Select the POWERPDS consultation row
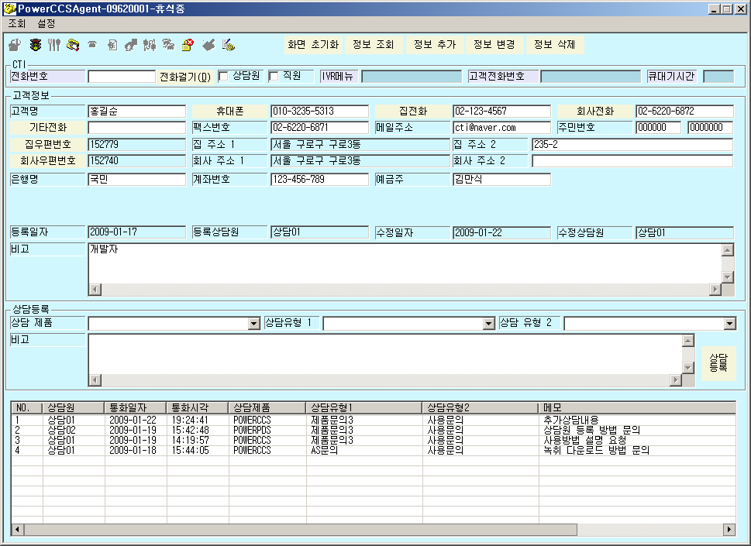Viewport: 751px width, 546px height. coord(373,430)
